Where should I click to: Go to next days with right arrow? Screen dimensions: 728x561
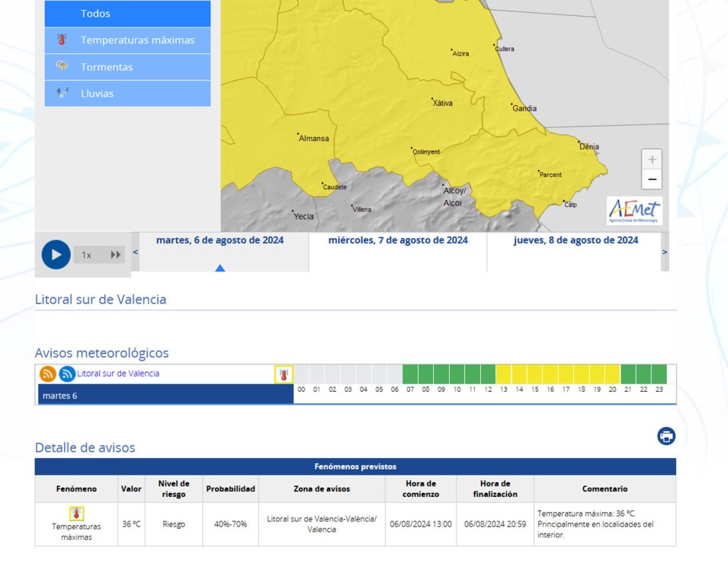(x=665, y=252)
